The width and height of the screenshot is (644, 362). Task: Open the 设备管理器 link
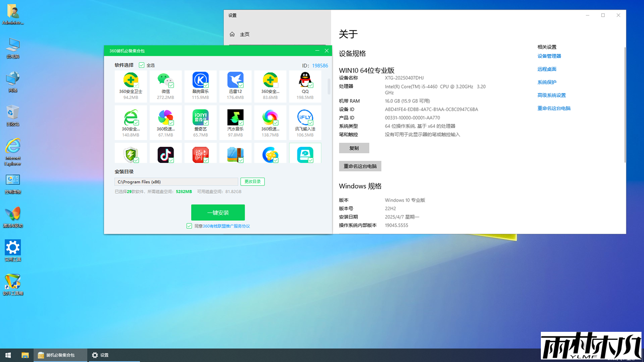click(x=549, y=56)
